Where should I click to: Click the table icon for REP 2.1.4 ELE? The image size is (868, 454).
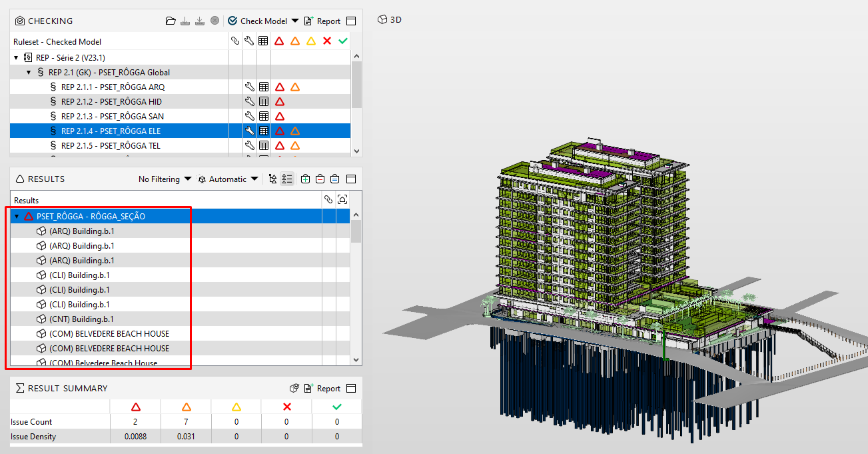click(264, 131)
